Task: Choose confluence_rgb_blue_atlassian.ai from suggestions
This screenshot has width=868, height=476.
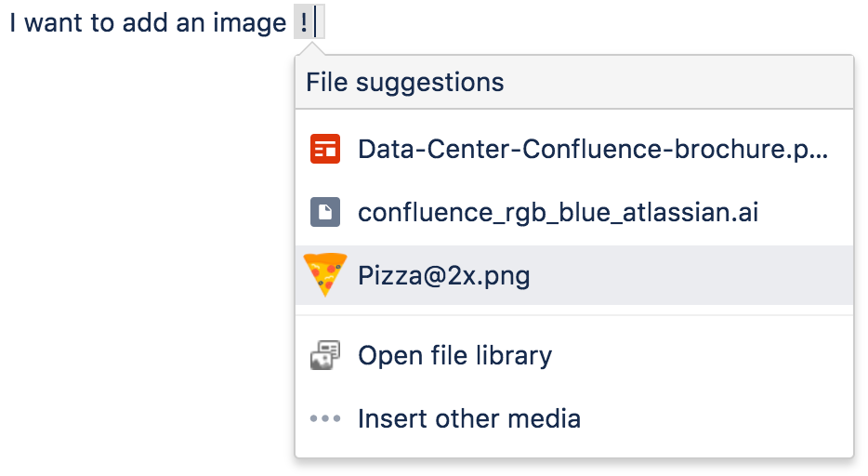Action: 574,212
